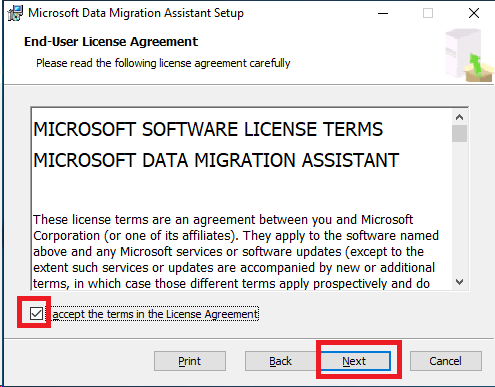Click the Next button
Screen dimensions: 495x387
355,361
